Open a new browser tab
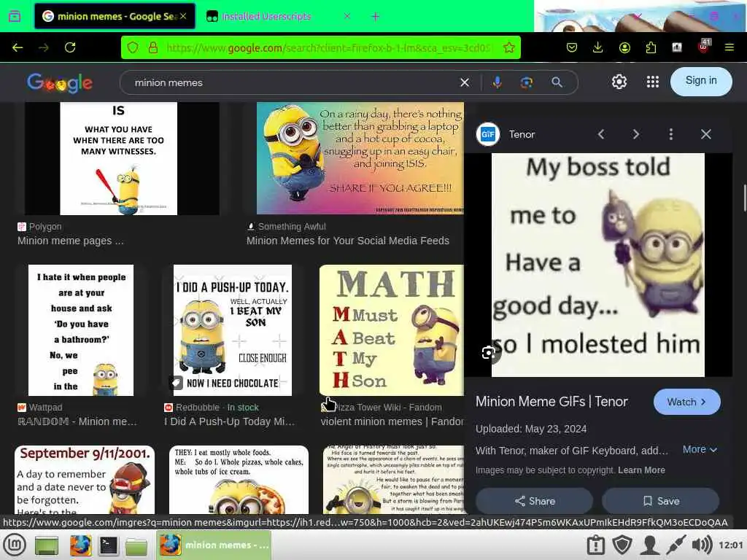 376,17
